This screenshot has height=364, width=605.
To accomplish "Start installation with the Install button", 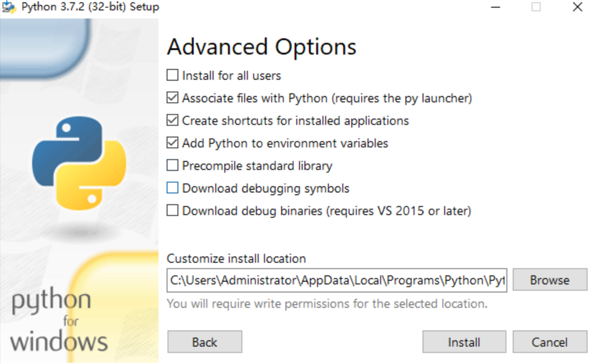I will (464, 342).
